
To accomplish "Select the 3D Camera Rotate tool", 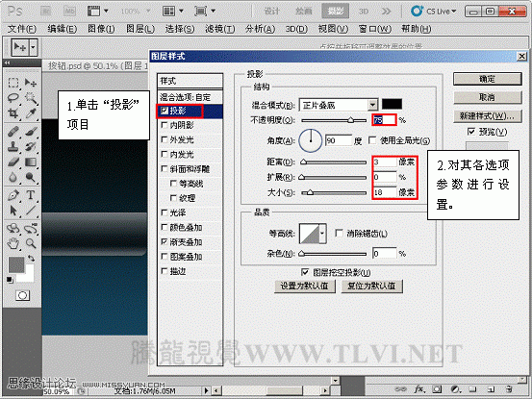I will point(31,228).
